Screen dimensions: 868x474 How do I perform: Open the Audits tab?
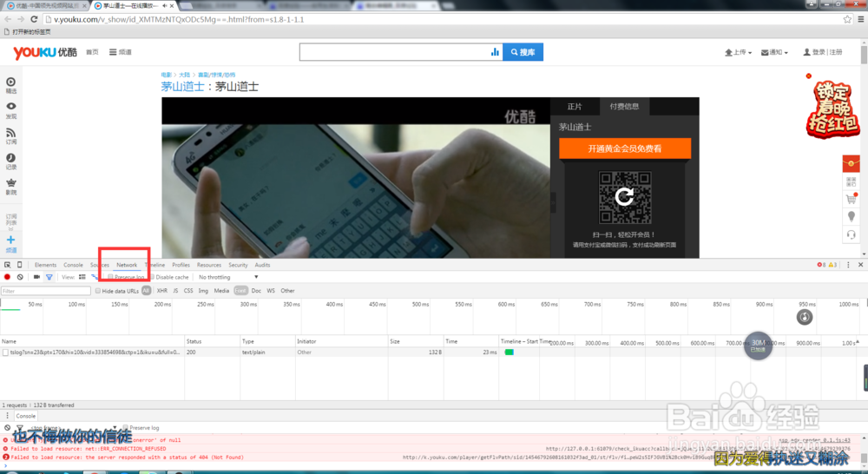pos(262,266)
